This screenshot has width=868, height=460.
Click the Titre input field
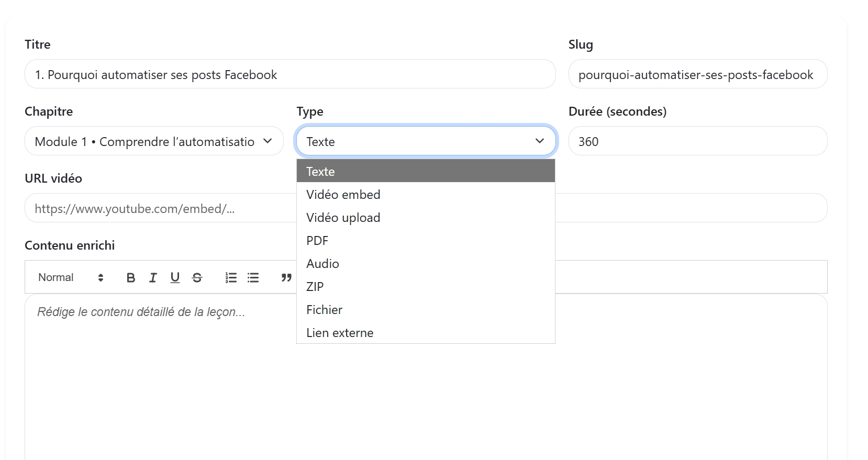coord(290,74)
